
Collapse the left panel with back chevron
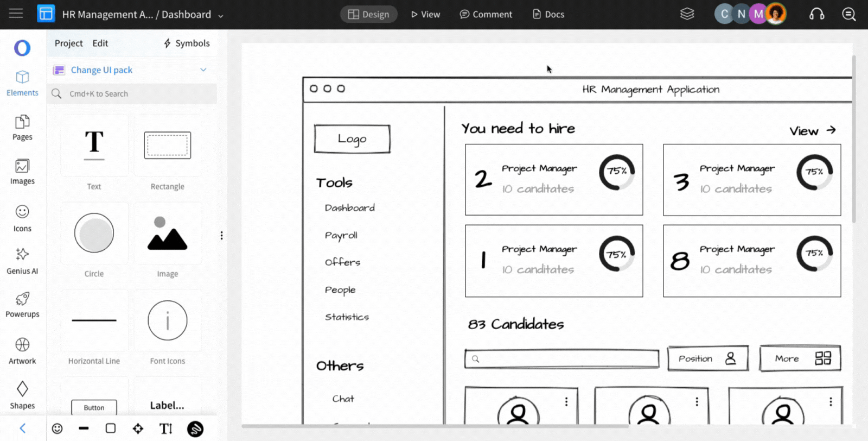pos(22,429)
